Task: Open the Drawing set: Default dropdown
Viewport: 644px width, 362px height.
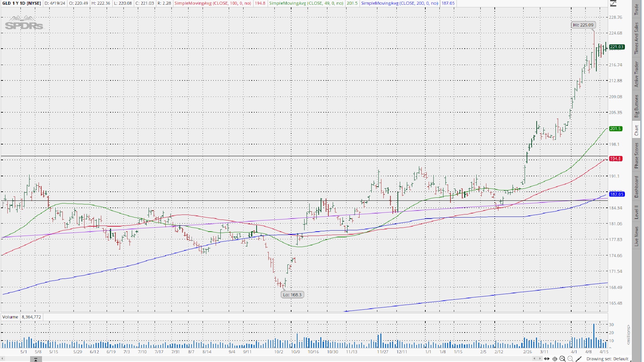Action: 607,359
